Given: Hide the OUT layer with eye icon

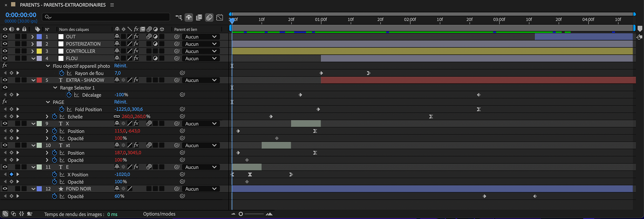Looking at the screenshot, I should (x=5, y=37).
